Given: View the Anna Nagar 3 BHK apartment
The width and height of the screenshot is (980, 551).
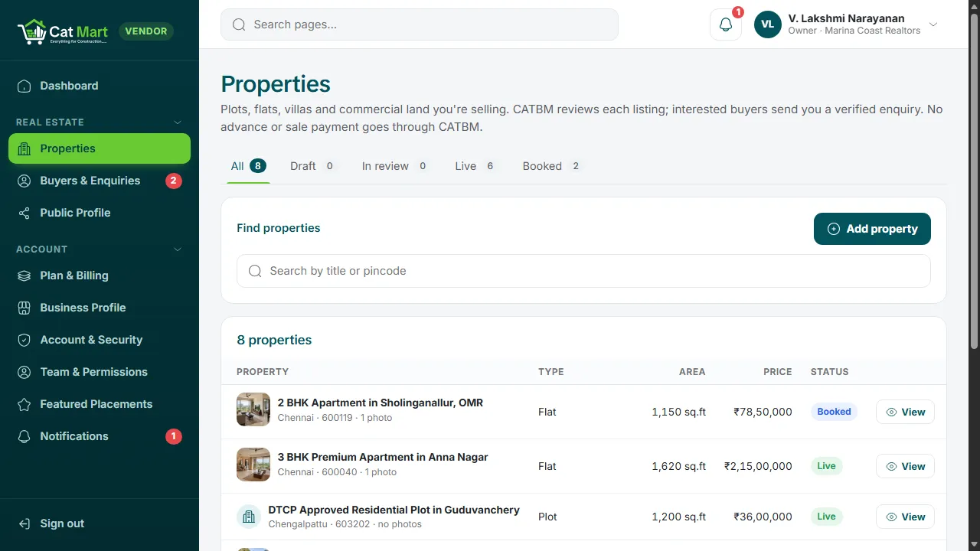Looking at the screenshot, I should (905, 466).
